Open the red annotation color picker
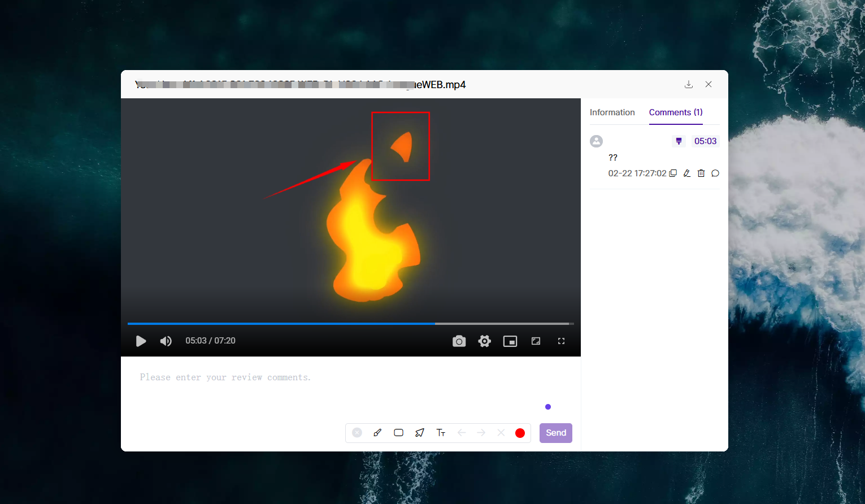Viewport: 865px width, 504px height. tap(520, 433)
